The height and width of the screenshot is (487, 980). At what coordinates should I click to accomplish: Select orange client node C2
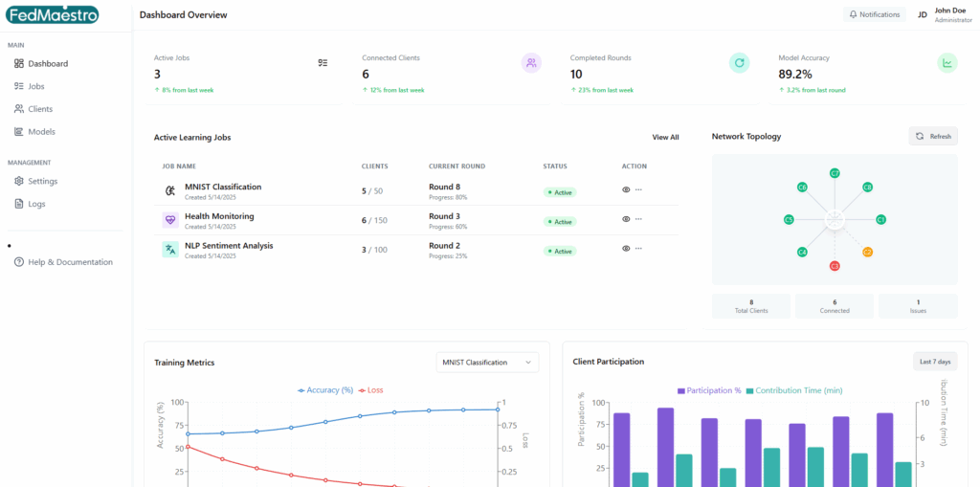tap(867, 253)
